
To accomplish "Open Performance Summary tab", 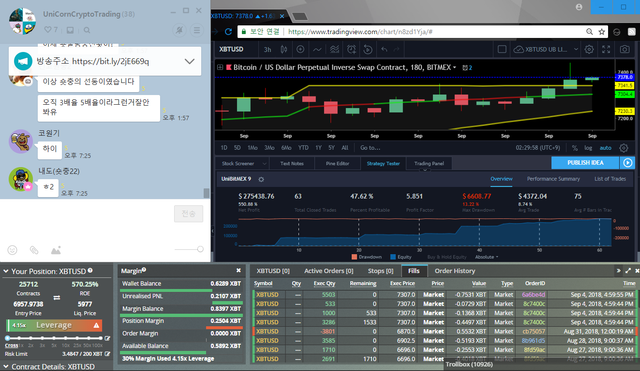I will pyautogui.click(x=553, y=179).
